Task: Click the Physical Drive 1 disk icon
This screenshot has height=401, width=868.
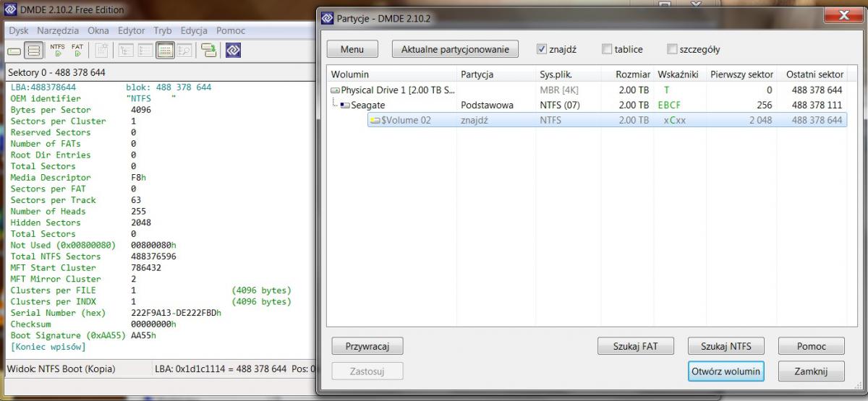Action: pos(335,91)
